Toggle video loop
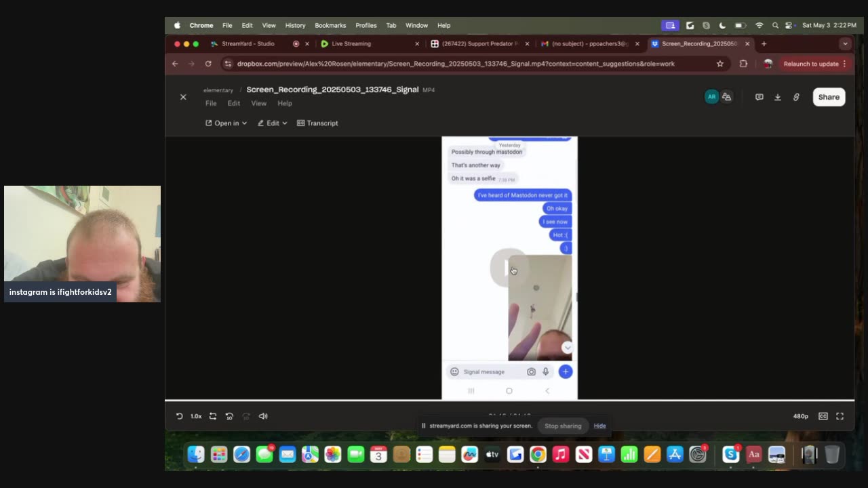 213,416
